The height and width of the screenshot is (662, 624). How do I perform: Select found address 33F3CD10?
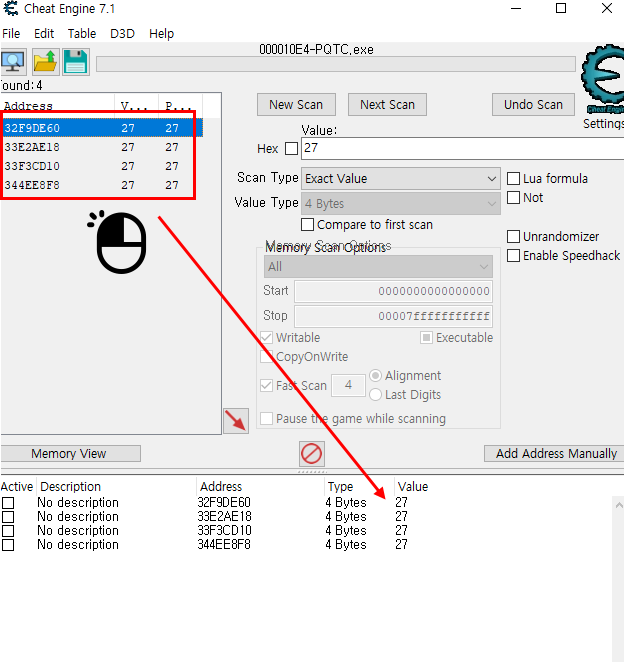pos(102,166)
